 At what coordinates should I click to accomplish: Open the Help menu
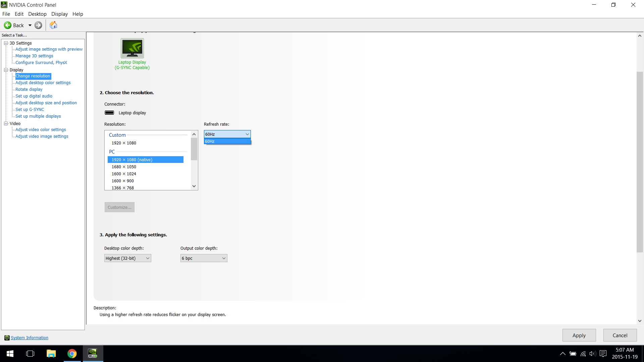click(x=78, y=14)
